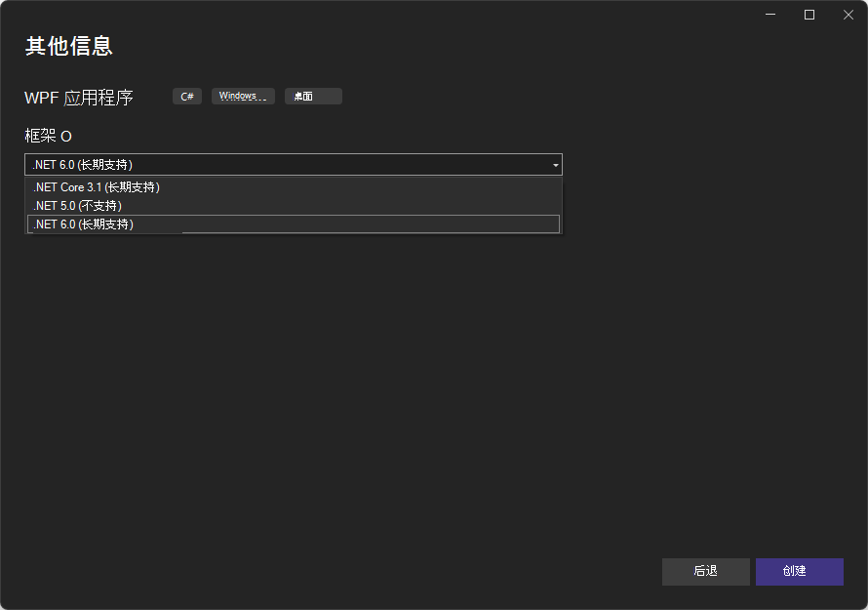Click the WPF 应用程序 template name

click(79, 98)
